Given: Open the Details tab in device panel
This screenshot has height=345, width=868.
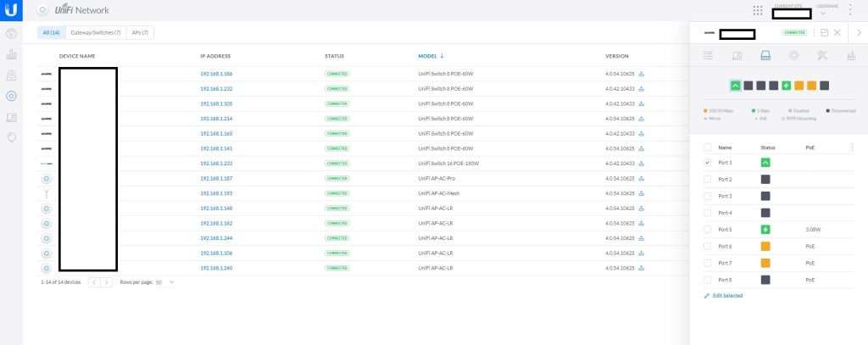Looking at the screenshot, I should tap(708, 55).
